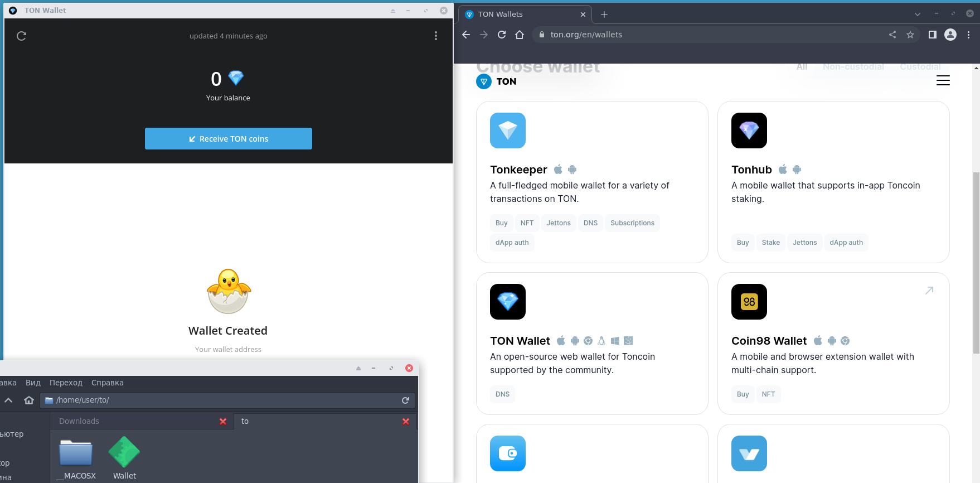Screen dimensions: 980x483
Task: Go back in the browser
Action: click(467, 35)
